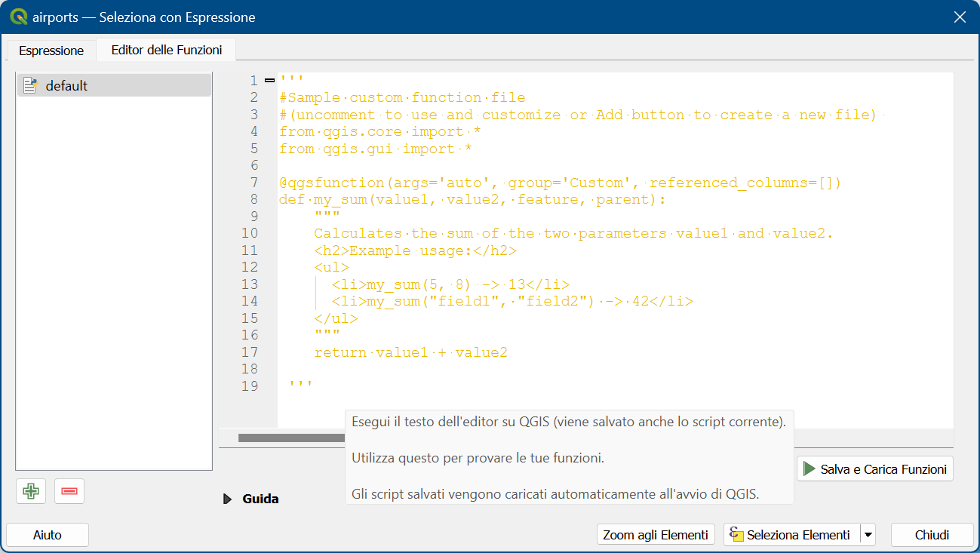Click the 'my_sum("field1", "field2")' line
Screen dimensions: 980x553
pyautogui.click(x=512, y=301)
